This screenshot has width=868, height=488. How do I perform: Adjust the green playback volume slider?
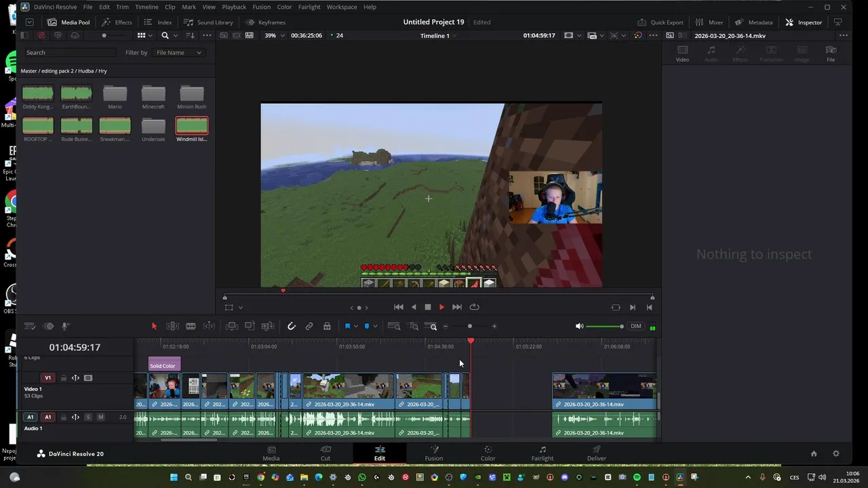604,326
